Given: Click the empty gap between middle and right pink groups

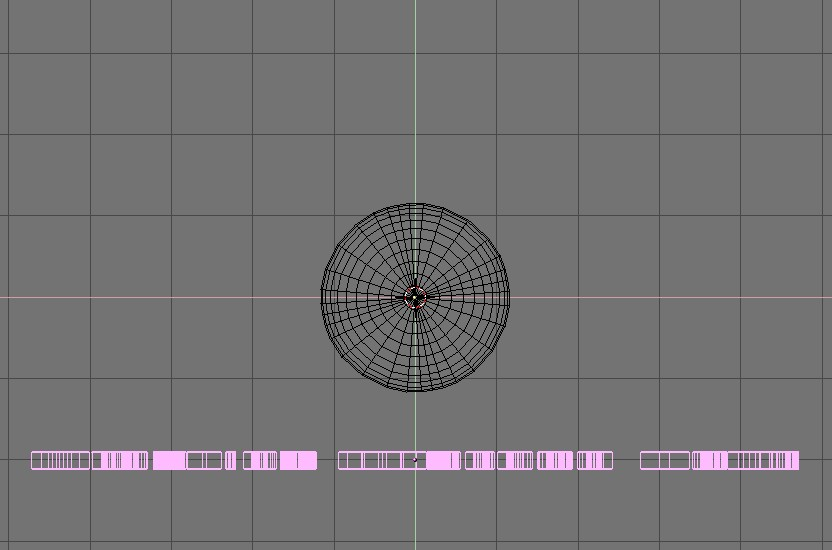Looking at the screenshot, I should click(626, 460).
